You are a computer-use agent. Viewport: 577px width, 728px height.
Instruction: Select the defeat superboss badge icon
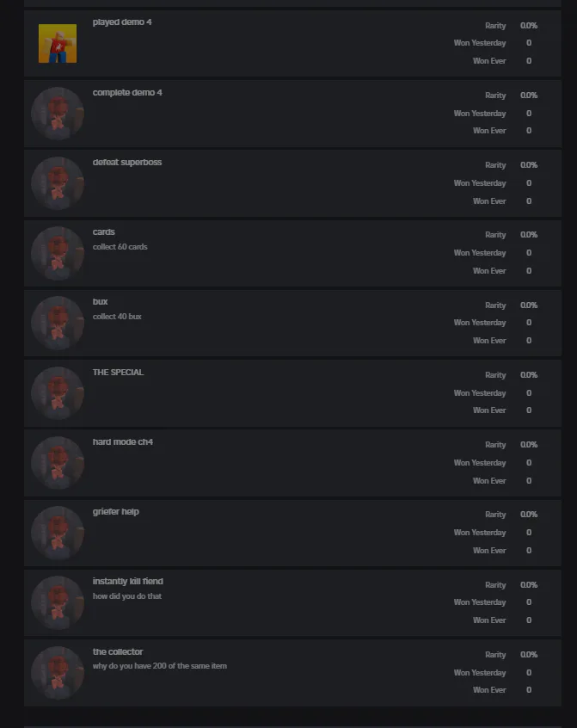[x=58, y=183]
